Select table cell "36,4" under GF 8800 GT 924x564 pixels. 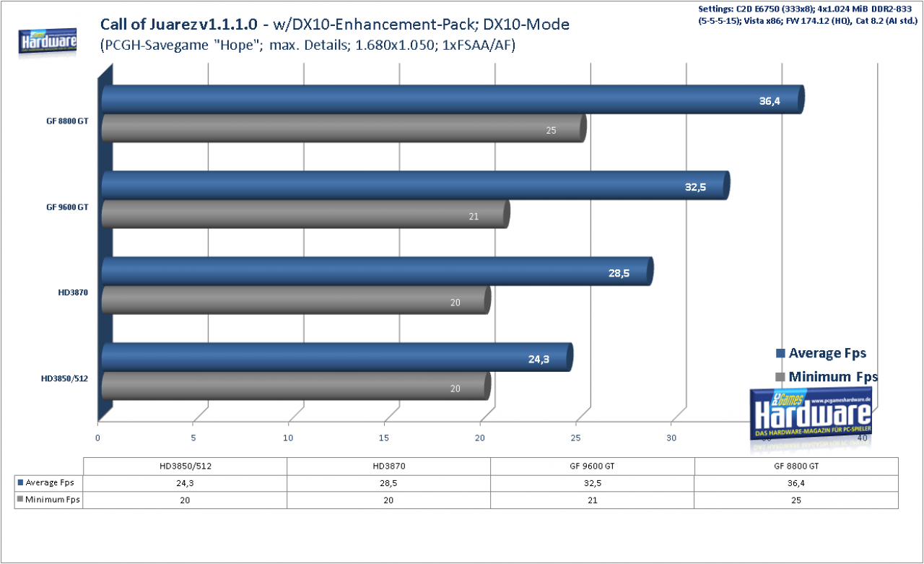[796, 482]
